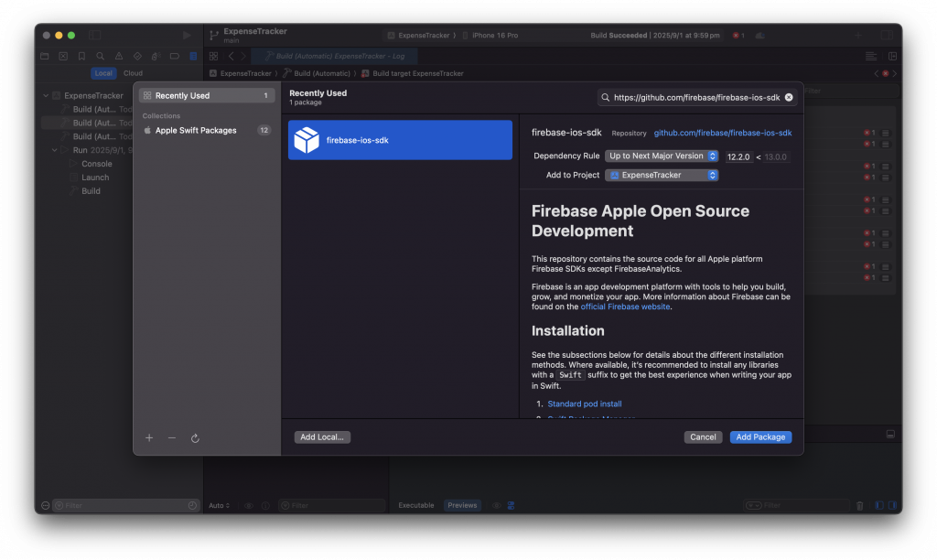
Task: Collapse the ExpenseTracker tree in navigator
Action: [x=46, y=96]
